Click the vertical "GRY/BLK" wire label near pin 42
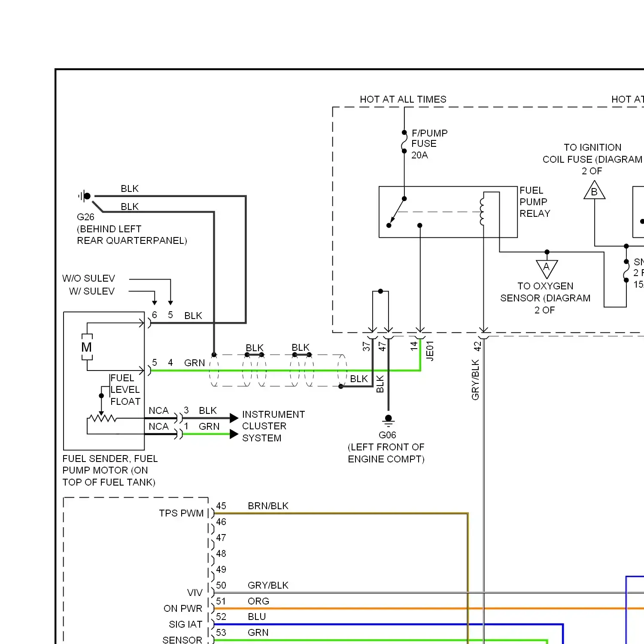The height and width of the screenshot is (644, 644). pyautogui.click(x=475, y=380)
